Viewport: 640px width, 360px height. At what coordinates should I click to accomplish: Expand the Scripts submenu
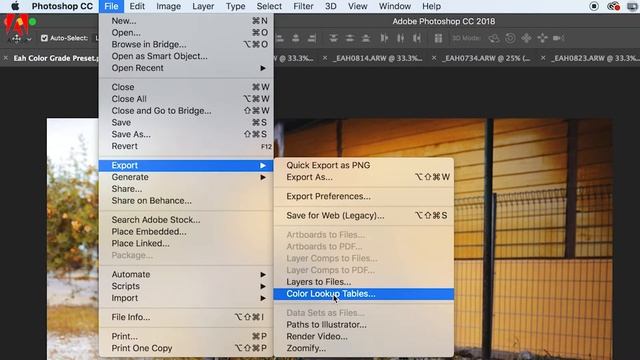pos(186,286)
